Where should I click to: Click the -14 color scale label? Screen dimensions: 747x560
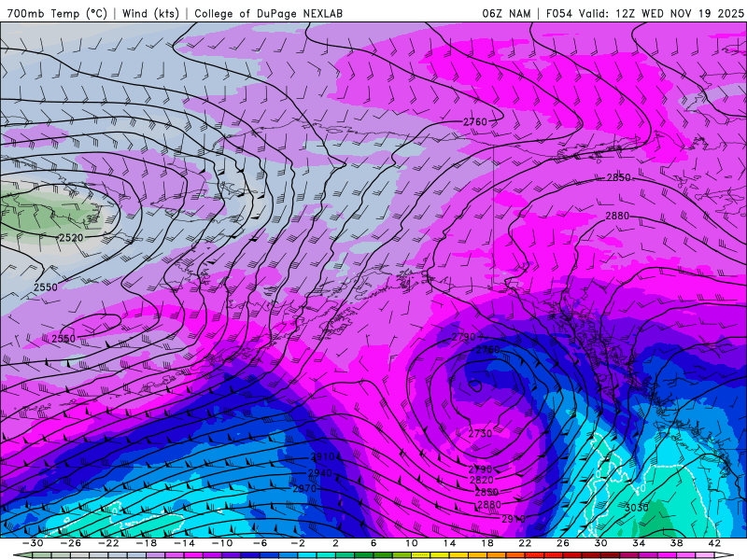(184, 543)
